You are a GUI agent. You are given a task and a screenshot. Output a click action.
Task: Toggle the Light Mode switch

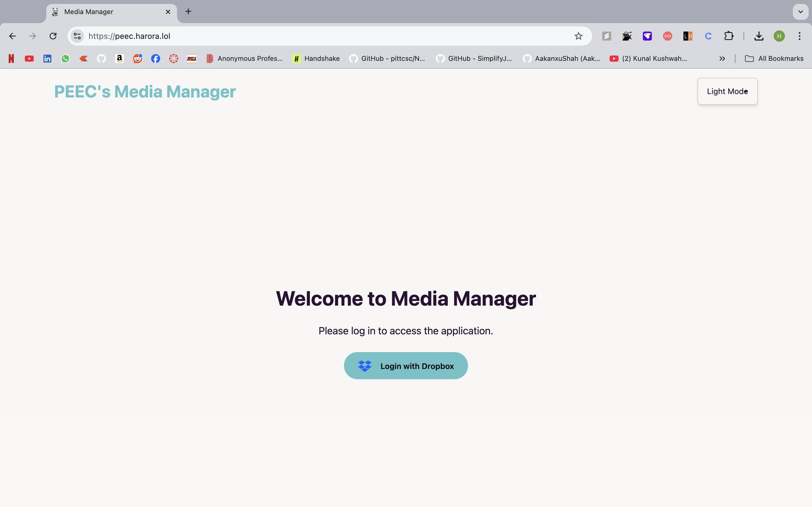tap(727, 91)
